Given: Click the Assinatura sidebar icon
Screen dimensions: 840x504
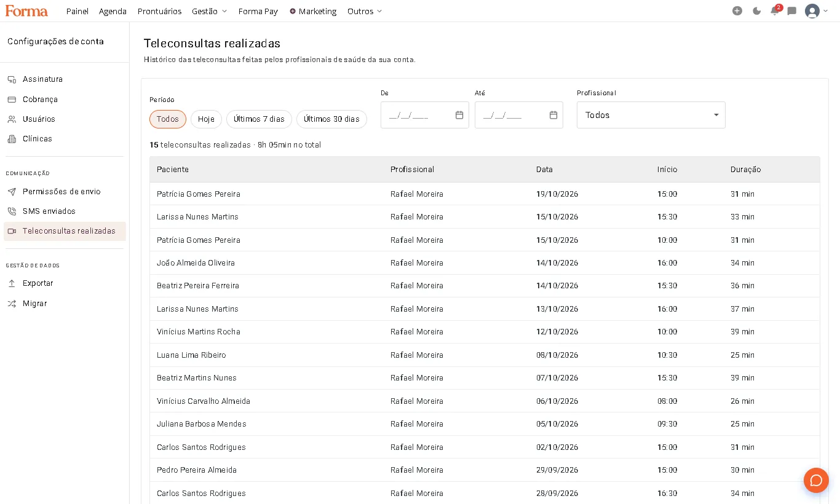Looking at the screenshot, I should coord(12,79).
